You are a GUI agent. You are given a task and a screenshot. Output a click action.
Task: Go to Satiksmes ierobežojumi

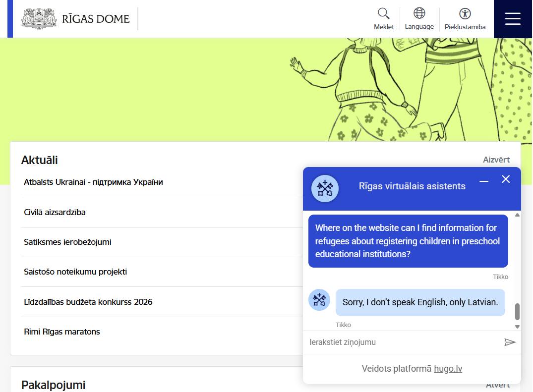coord(67,242)
